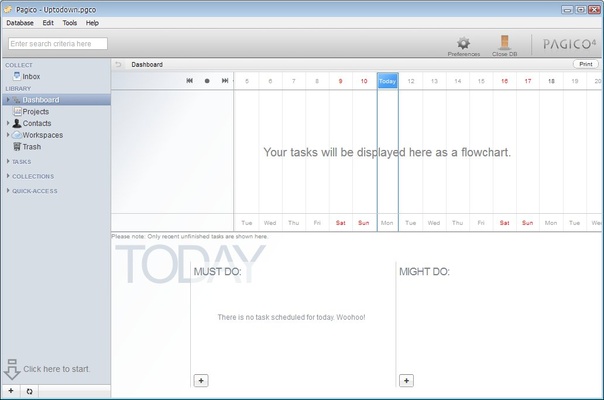The height and width of the screenshot is (400, 604).
Task: Open the Workspaces cloud icon
Action: [17, 135]
